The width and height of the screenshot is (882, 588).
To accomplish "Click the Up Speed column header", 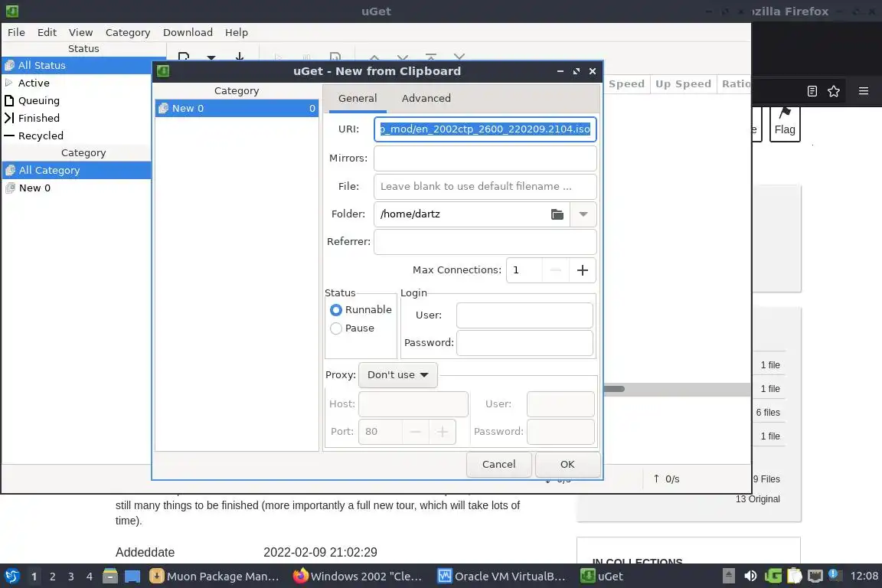I will 683,84.
